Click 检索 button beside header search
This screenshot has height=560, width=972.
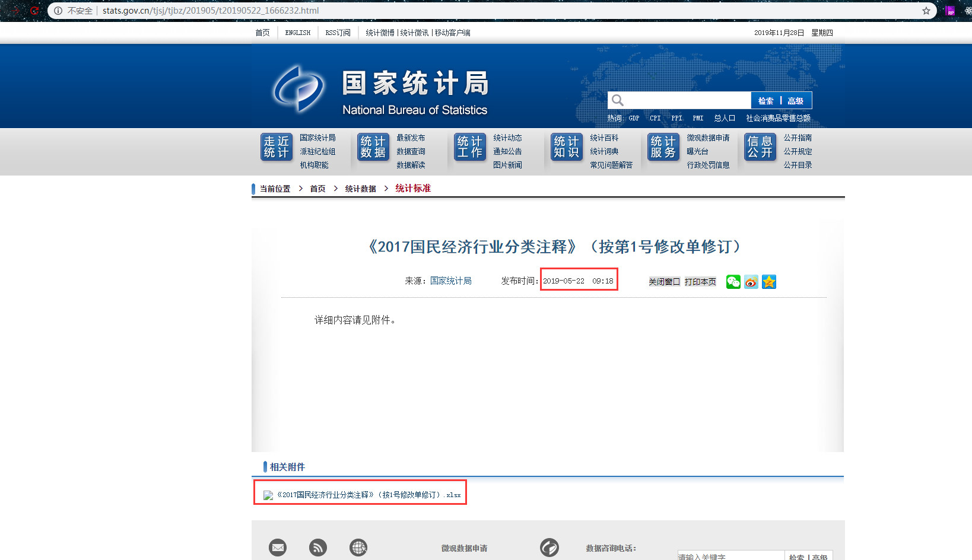click(x=765, y=101)
